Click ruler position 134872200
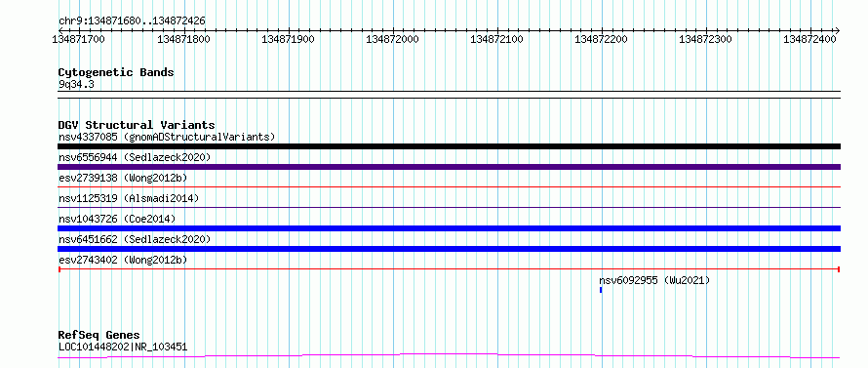 click(x=601, y=40)
